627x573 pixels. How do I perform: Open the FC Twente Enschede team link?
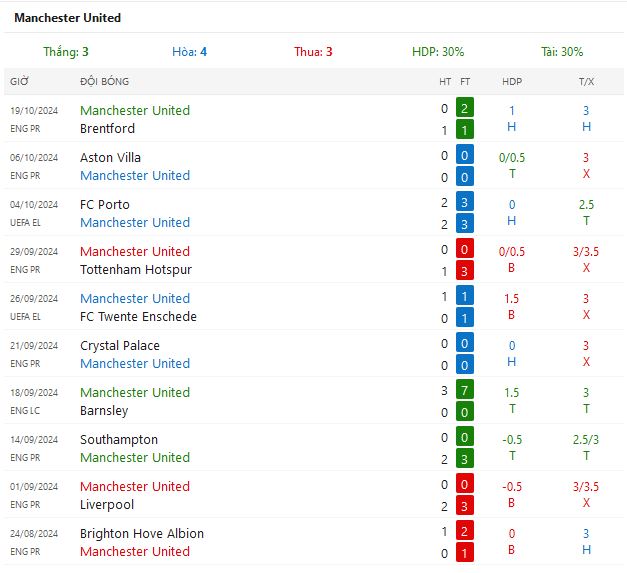tap(138, 316)
